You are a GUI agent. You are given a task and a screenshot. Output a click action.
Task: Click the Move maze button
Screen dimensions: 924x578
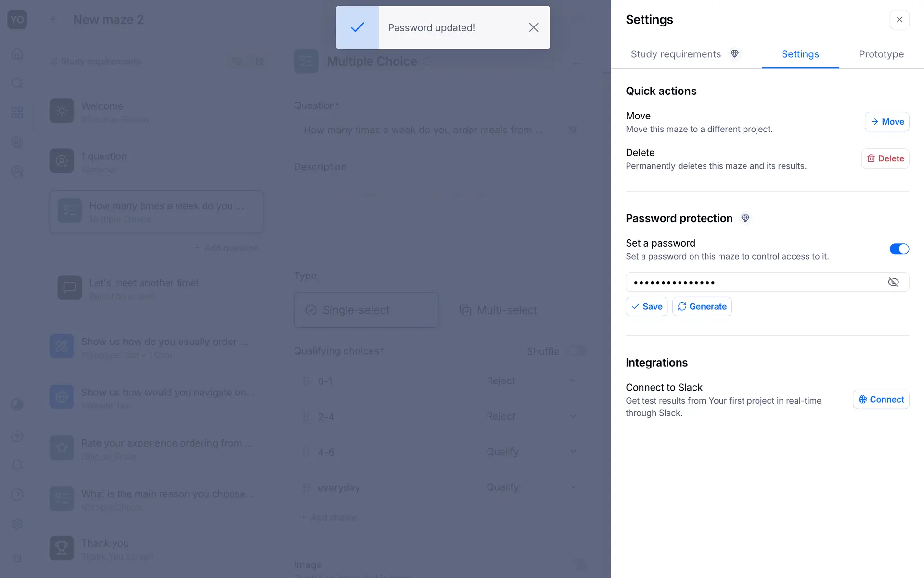pos(886,122)
